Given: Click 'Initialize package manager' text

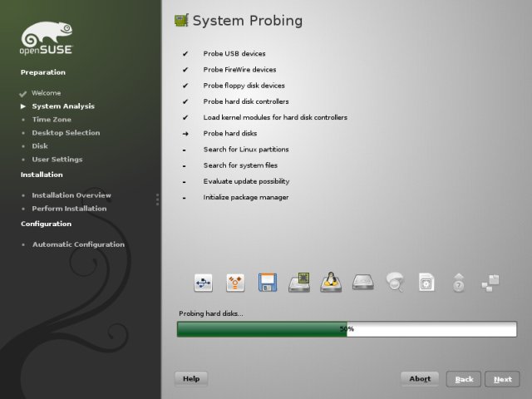Looking at the screenshot, I should coord(246,197).
